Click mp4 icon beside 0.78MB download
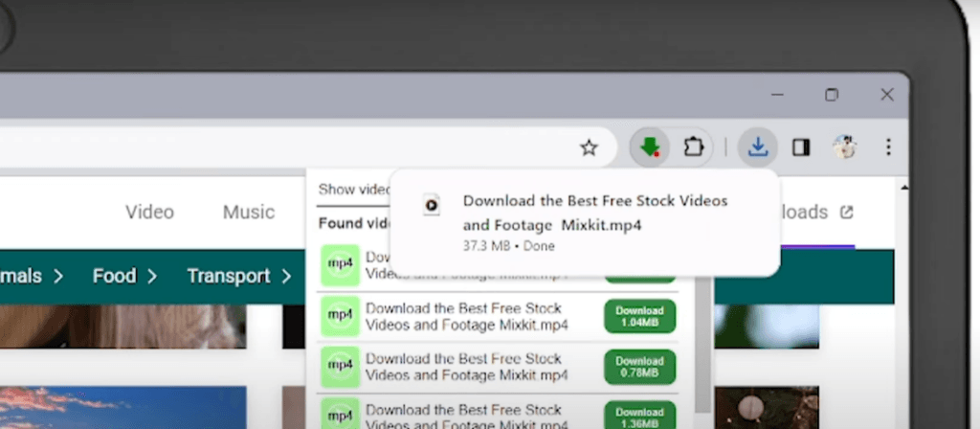This screenshot has height=429, width=980. [x=340, y=367]
